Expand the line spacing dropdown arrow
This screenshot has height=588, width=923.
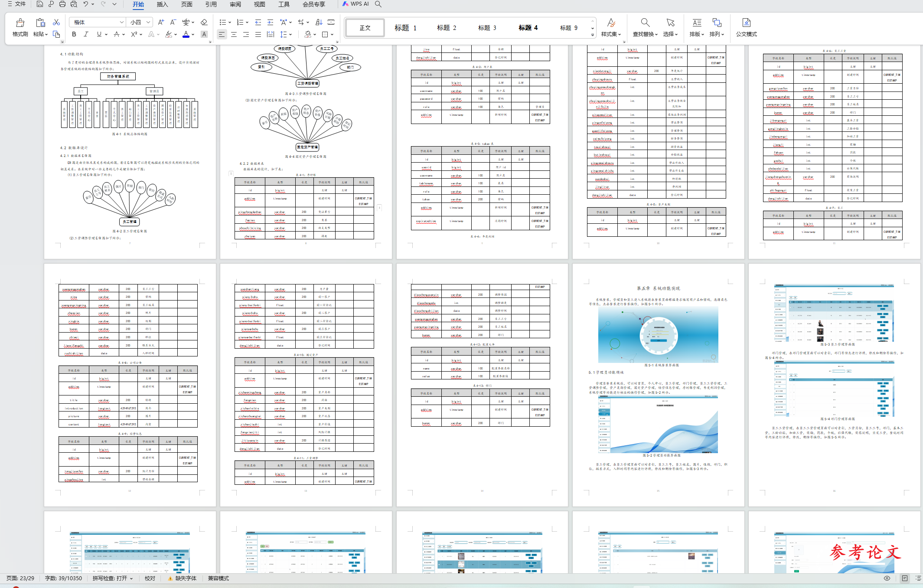click(290, 34)
